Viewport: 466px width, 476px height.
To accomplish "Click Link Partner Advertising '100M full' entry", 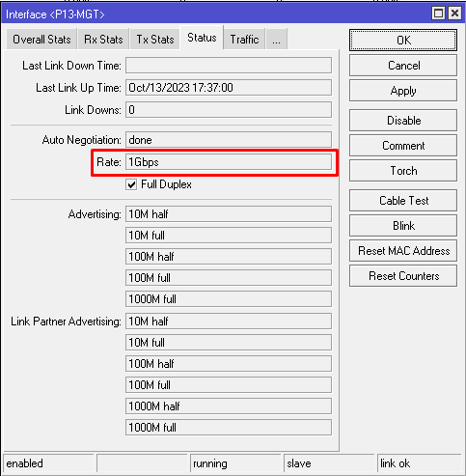I will (x=229, y=385).
